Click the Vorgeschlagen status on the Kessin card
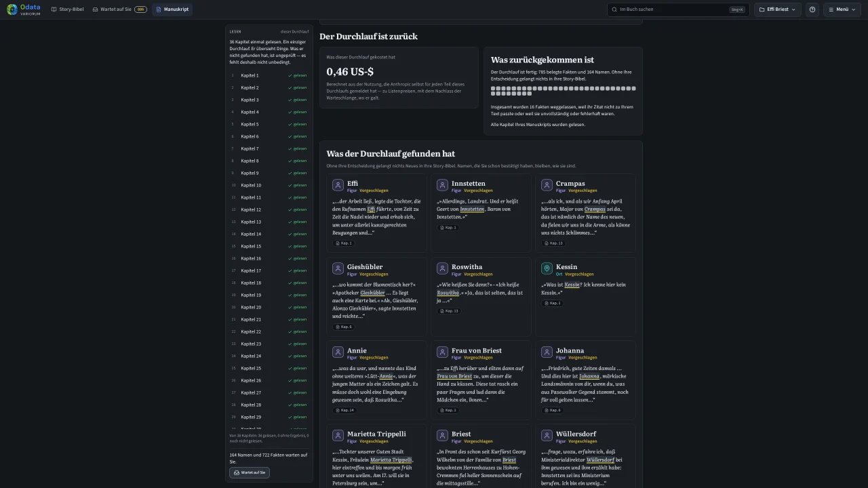The width and height of the screenshot is (868, 488). coord(579,274)
